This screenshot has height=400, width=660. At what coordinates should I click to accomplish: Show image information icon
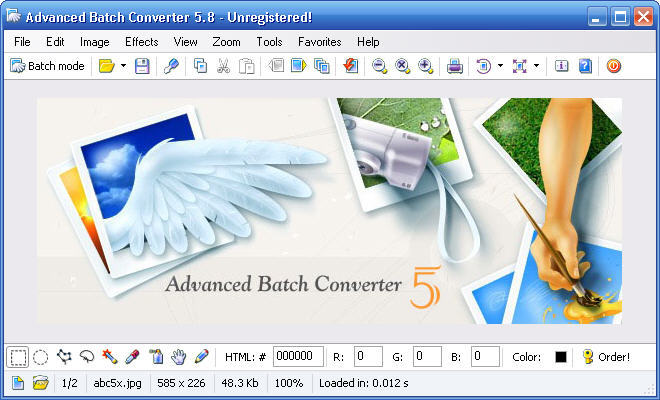tap(562, 66)
